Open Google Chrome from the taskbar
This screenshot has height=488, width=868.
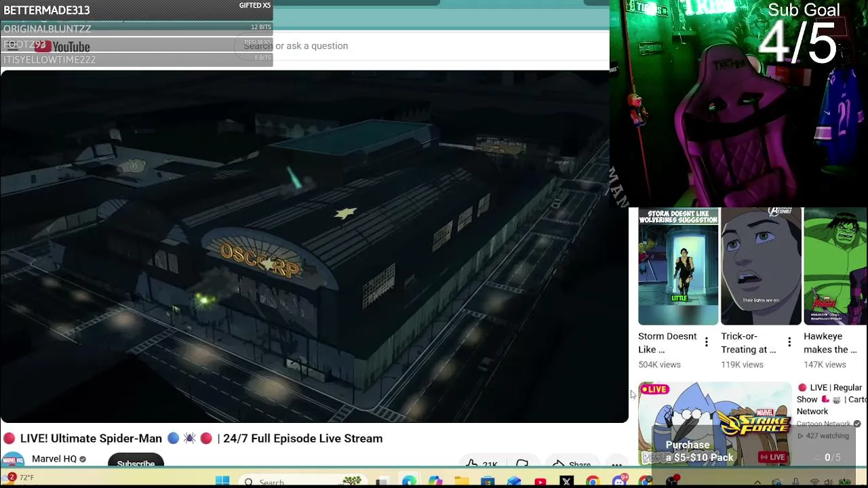tap(593, 482)
